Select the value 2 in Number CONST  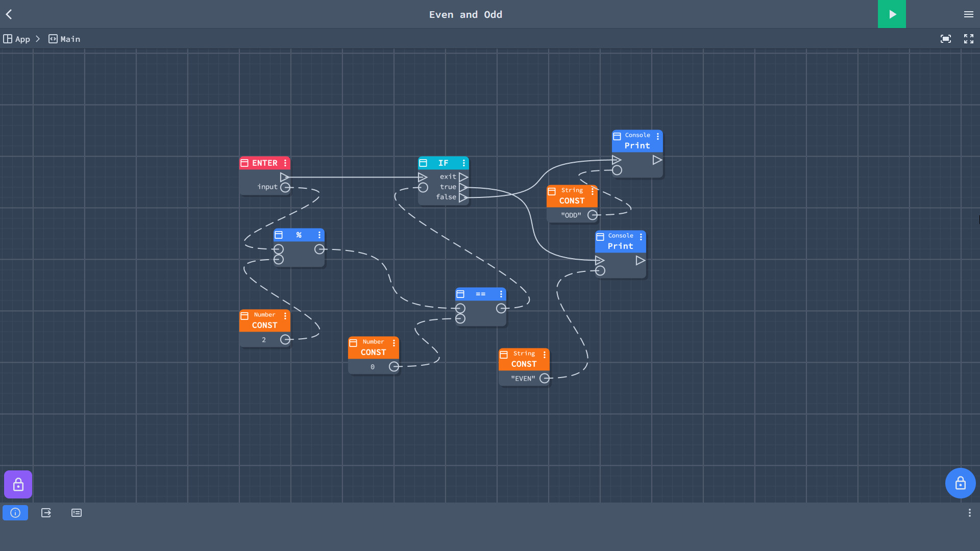[264, 340]
